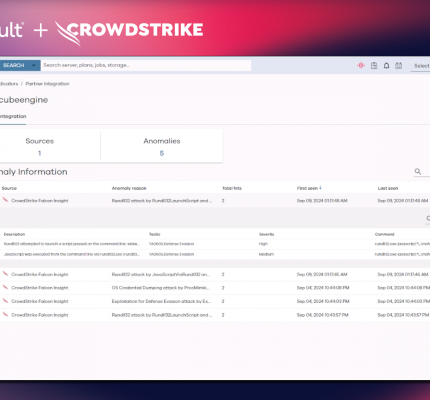
Task: Select the OS Credential Dumping attack reason
Action: tap(161, 288)
